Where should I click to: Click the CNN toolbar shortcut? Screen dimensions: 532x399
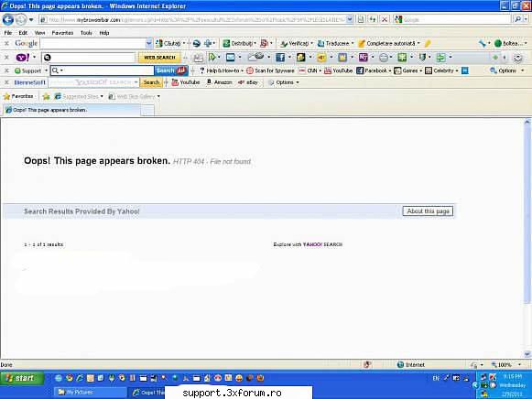coord(309,70)
